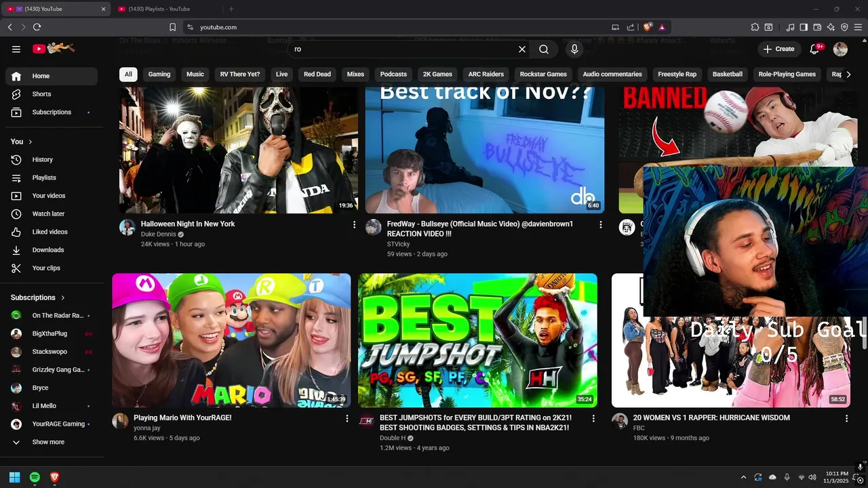Open the Windows Start menu
This screenshot has height=488, width=868.
(x=15, y=477)
